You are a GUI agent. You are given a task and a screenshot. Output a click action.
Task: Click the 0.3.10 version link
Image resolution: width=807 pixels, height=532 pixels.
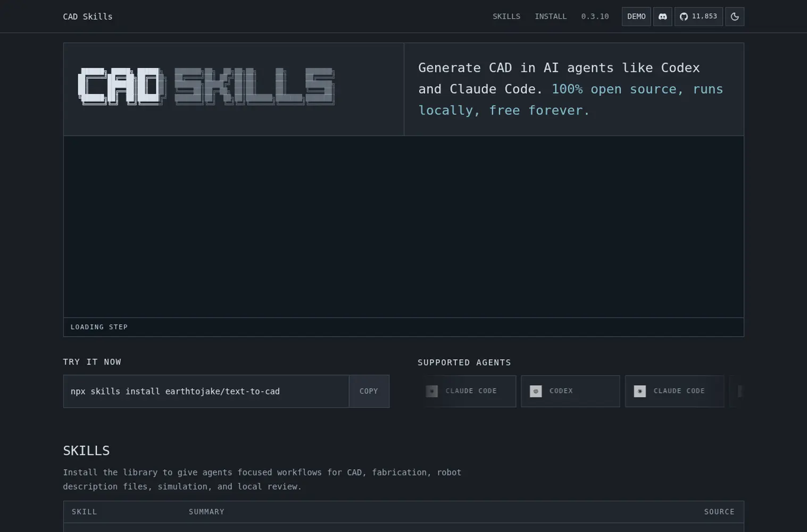pyautogui.click(x=595, y=16)
